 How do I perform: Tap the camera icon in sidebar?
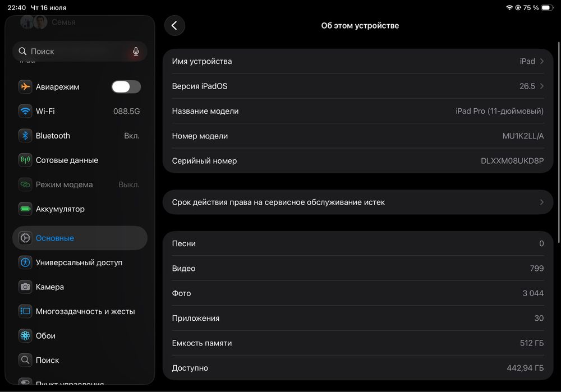[x=25, y=287]
